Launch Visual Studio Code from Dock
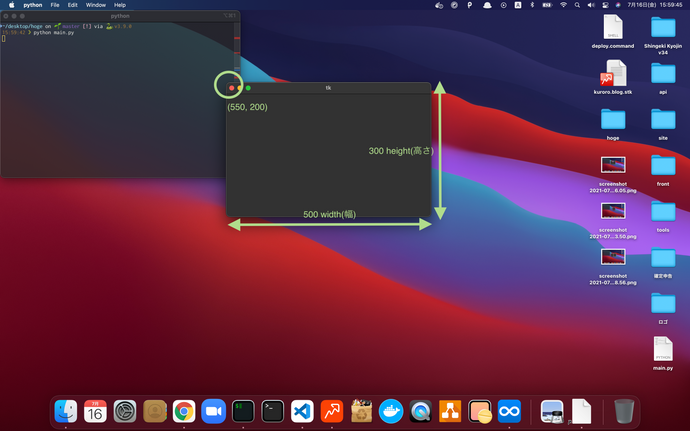The height and width of the screenshot is (431, 690). point(302,411)
